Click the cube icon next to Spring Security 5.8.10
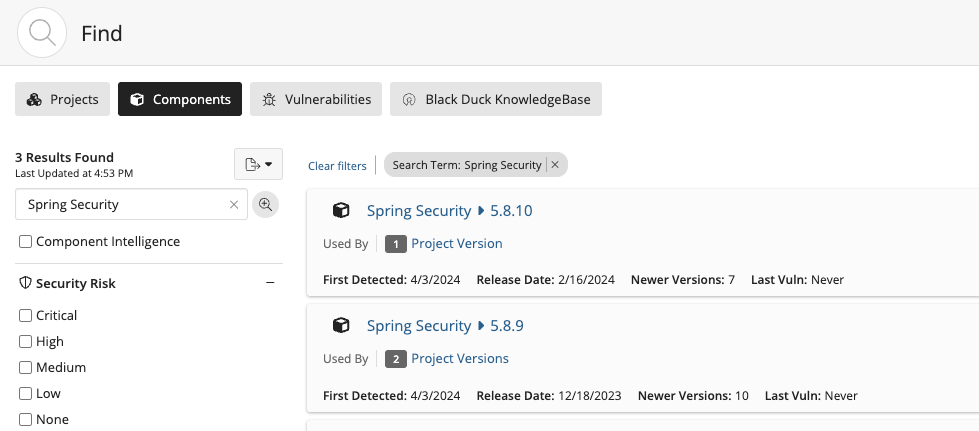This screenshot has width=979, height=431. 341,211
